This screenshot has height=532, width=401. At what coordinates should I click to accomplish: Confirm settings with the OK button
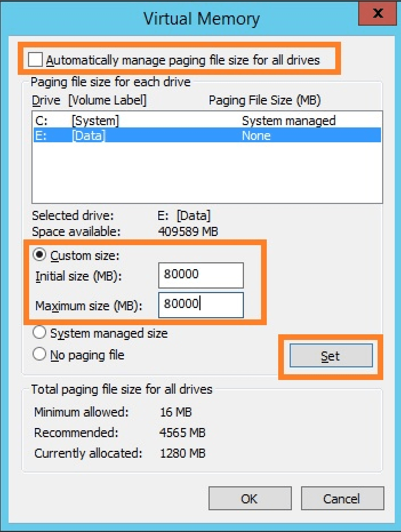pos(249,499)
